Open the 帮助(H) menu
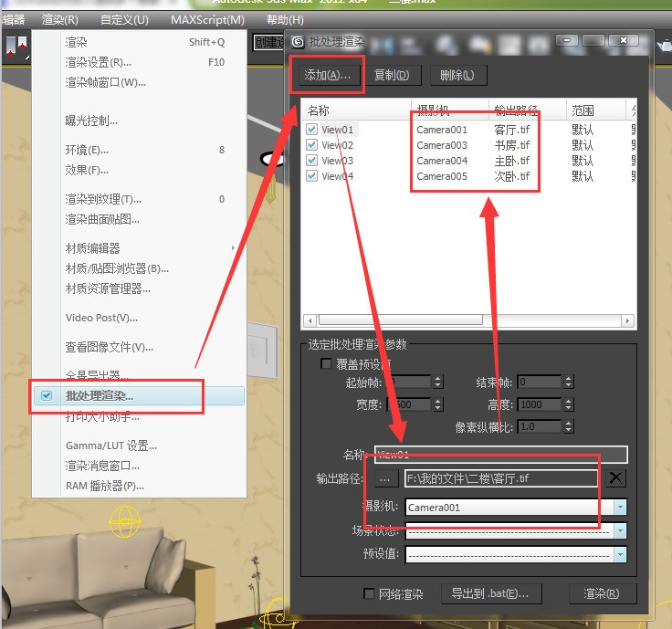The height and width of the screenshot is (629, 672). coord(285,20)
